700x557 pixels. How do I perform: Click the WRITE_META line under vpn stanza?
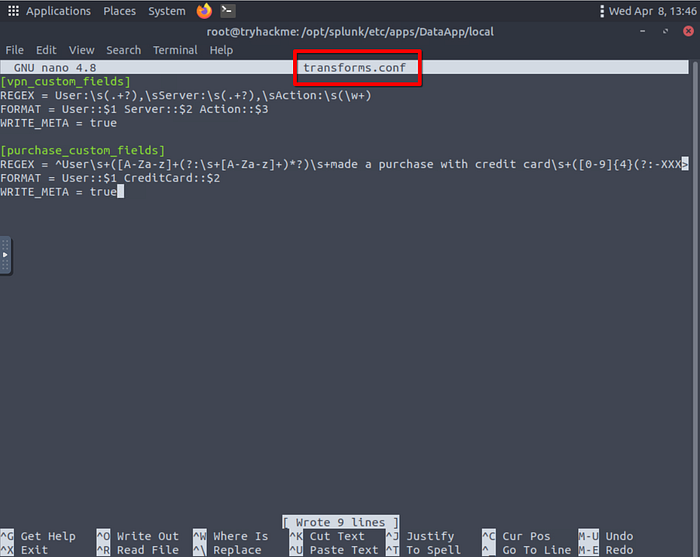click(x=58, y=123)
